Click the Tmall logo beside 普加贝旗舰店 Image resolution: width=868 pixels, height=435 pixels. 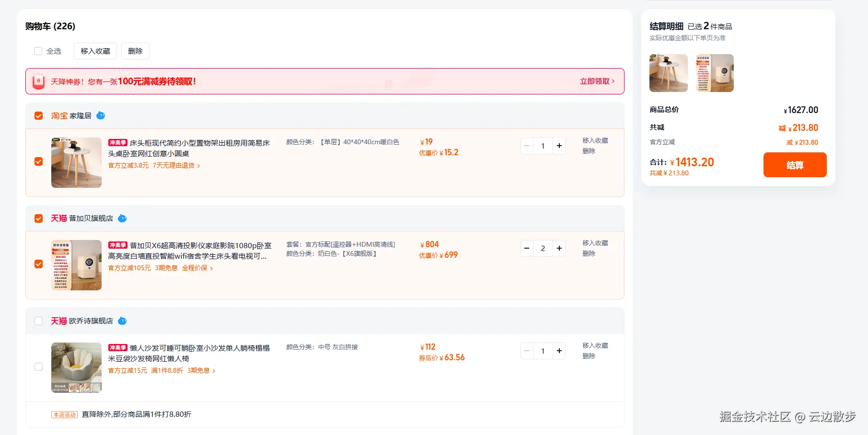58,218
